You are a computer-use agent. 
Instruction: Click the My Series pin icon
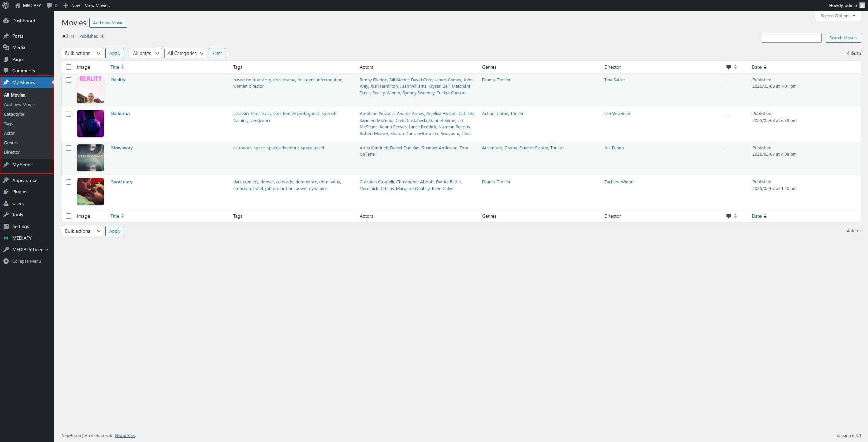tap(6, 165)
